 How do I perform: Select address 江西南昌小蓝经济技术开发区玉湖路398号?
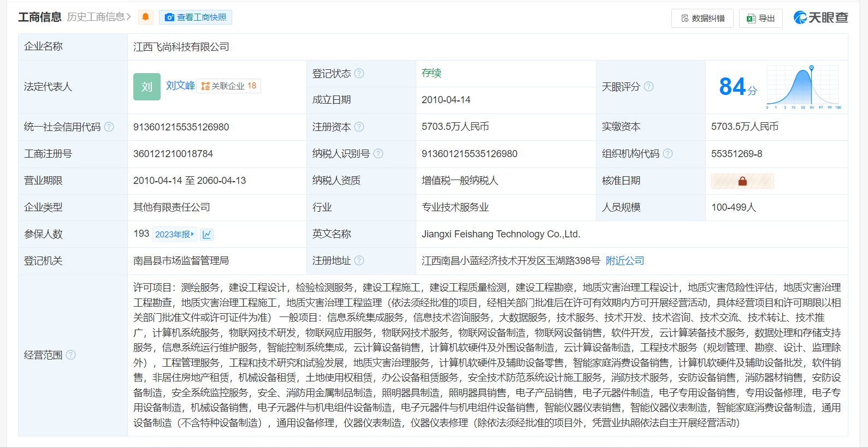pyautogui.click(x=511, y=261)
